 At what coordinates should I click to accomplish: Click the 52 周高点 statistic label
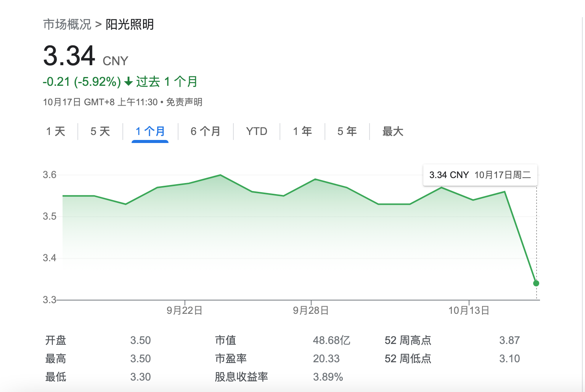click(408, 340)
